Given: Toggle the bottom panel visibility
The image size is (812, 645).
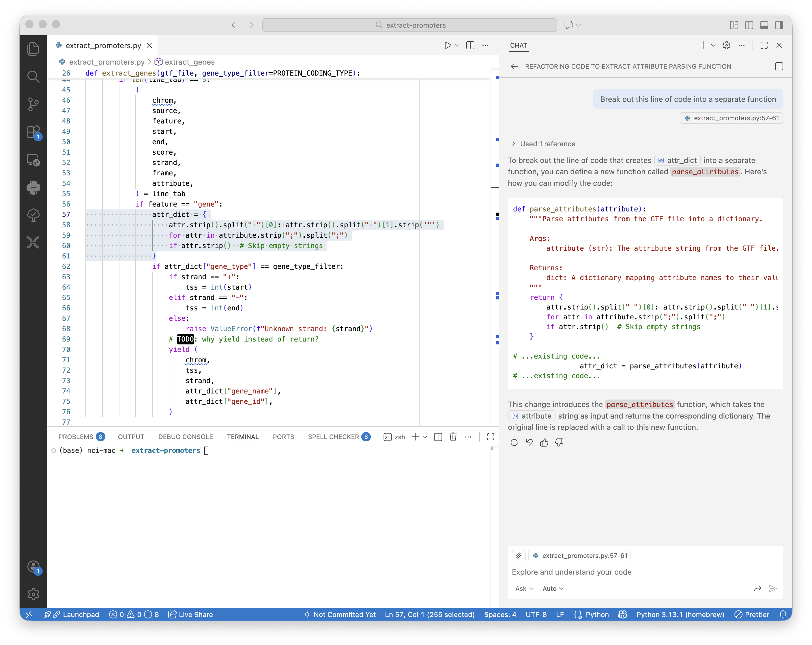Looking at the screenshot, I should [764, 25].
